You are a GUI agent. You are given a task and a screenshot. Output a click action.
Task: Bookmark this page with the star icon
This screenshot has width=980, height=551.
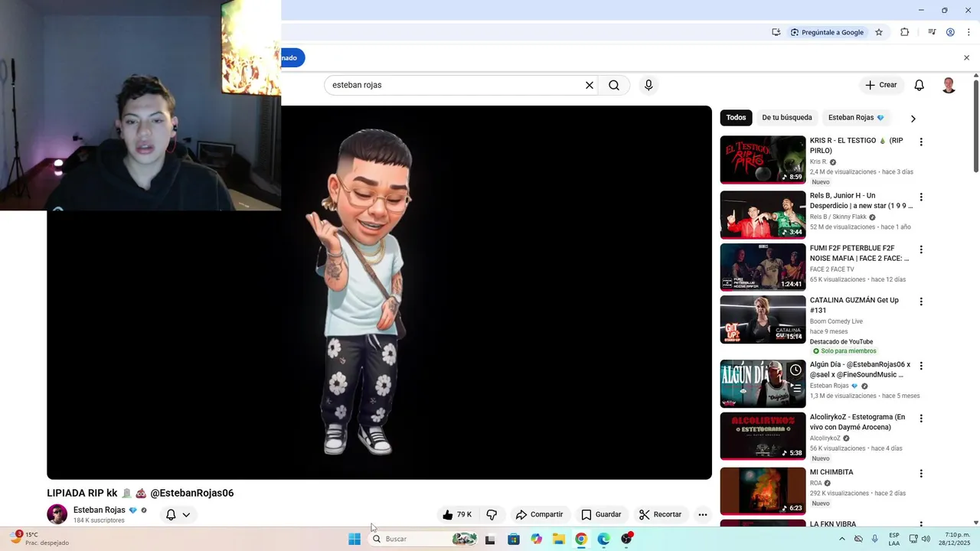coord(879,32)
